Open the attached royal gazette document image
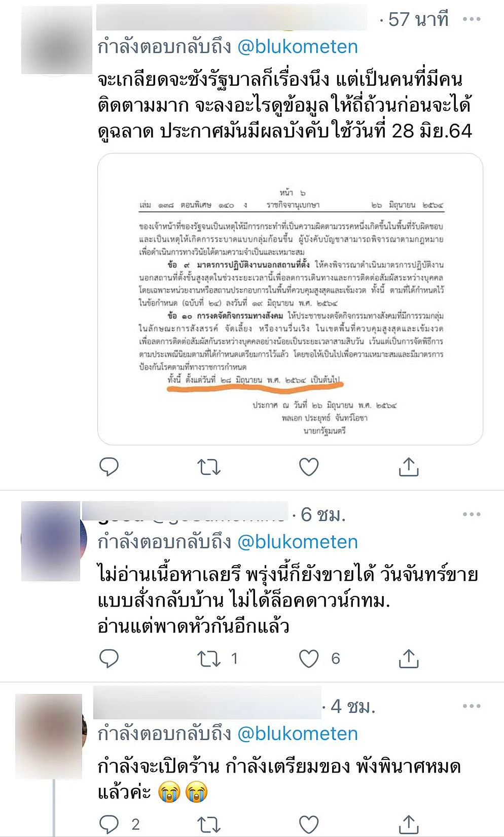This screenshot has height=837, width=504. (x=290, y=299)
